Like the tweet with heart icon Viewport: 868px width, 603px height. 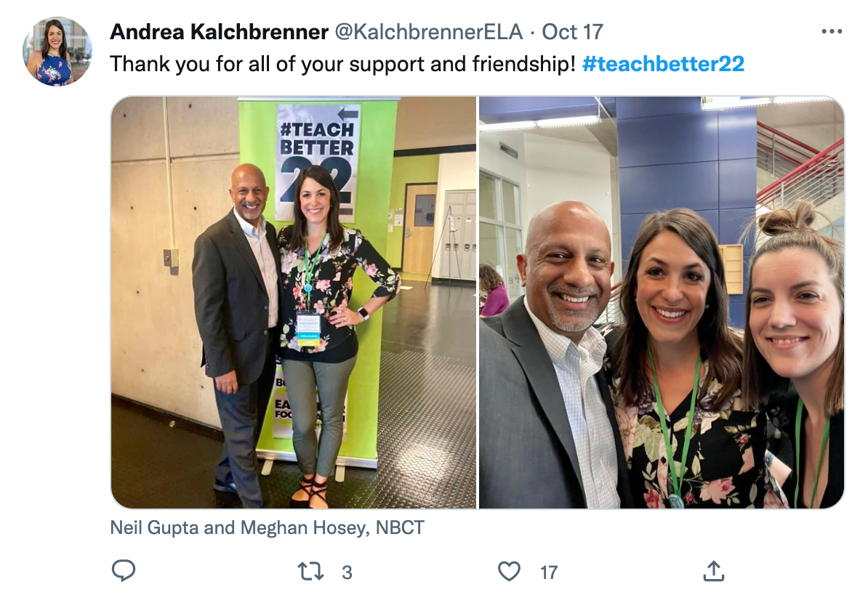point(509,572)
